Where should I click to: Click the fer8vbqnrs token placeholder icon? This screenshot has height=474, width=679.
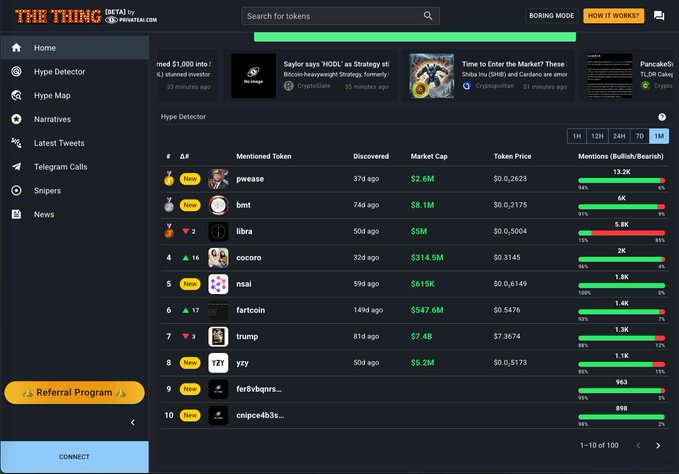[x=218, y=389]
